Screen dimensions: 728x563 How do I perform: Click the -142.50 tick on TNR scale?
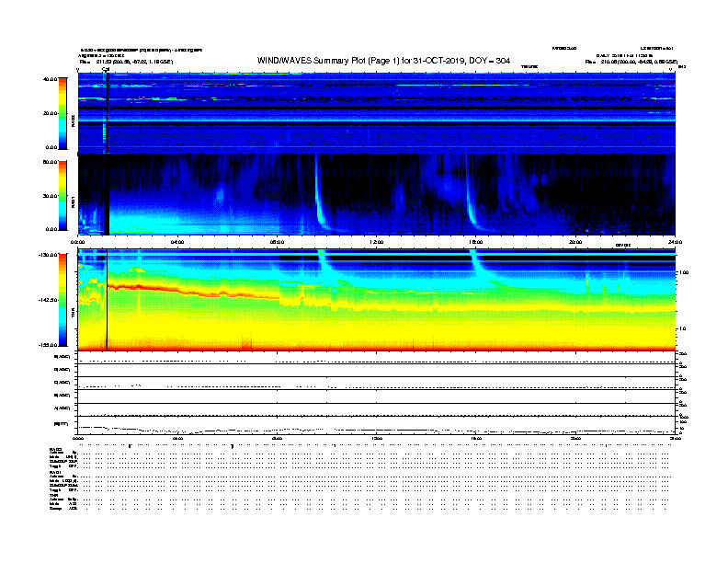coord(49,300)
